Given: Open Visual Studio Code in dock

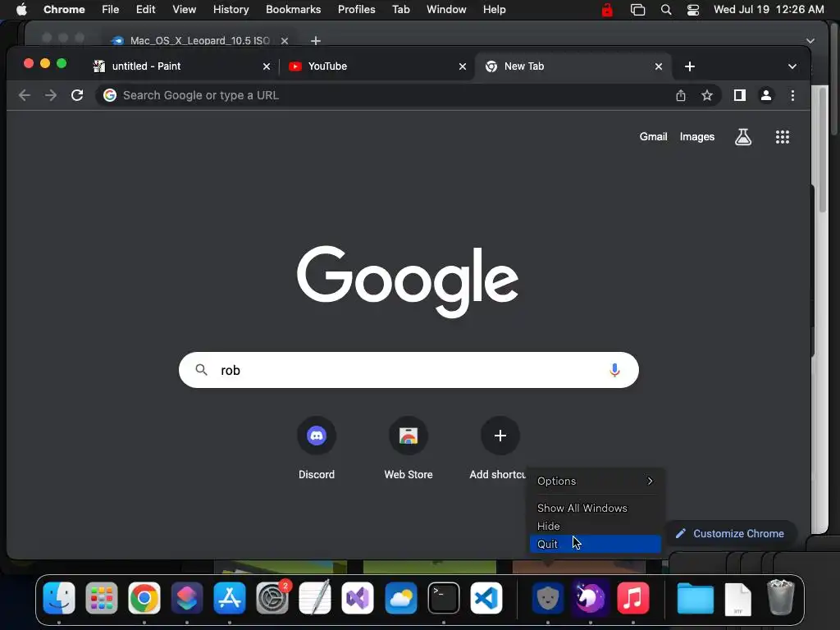Looking at the screenshot, I should tap(486, 598).
